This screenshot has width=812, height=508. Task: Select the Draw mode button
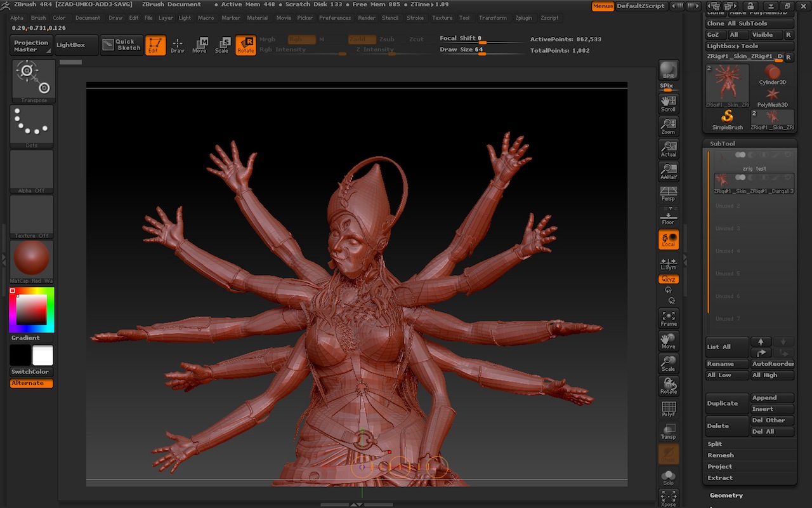point(178,45)
